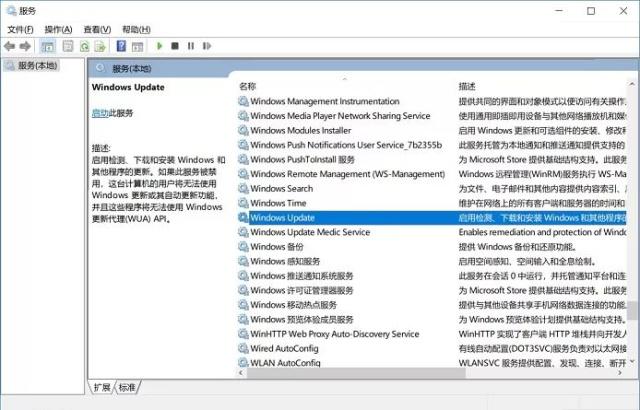Sort by the 描述 column header

click(x=468, y=86)
